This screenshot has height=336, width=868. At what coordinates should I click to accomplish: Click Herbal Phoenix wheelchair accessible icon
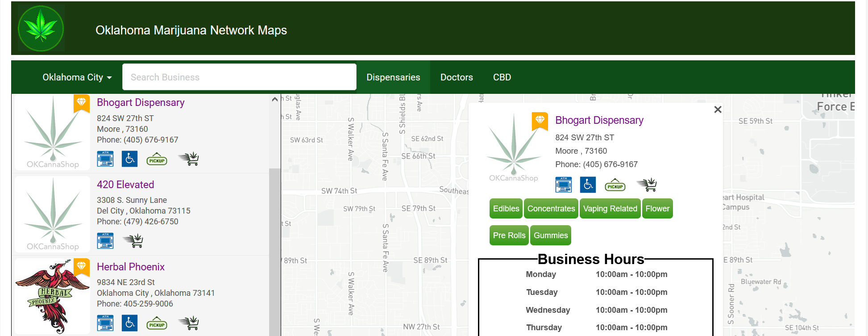tap(130, 323)
